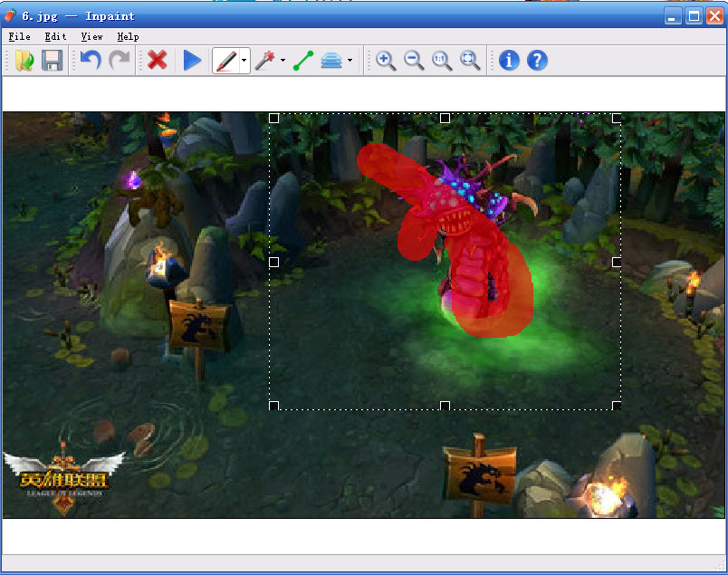
Task: Minimize the Inpaint window
Action: coord(672,16)
